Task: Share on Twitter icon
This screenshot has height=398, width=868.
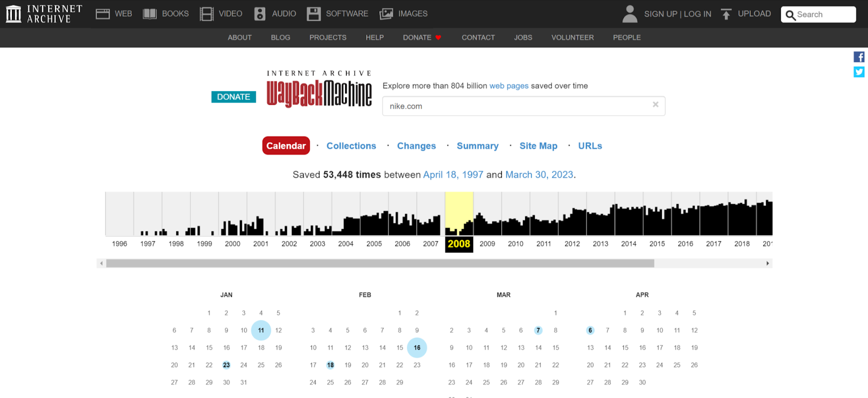Action: (x=859, y=72)
